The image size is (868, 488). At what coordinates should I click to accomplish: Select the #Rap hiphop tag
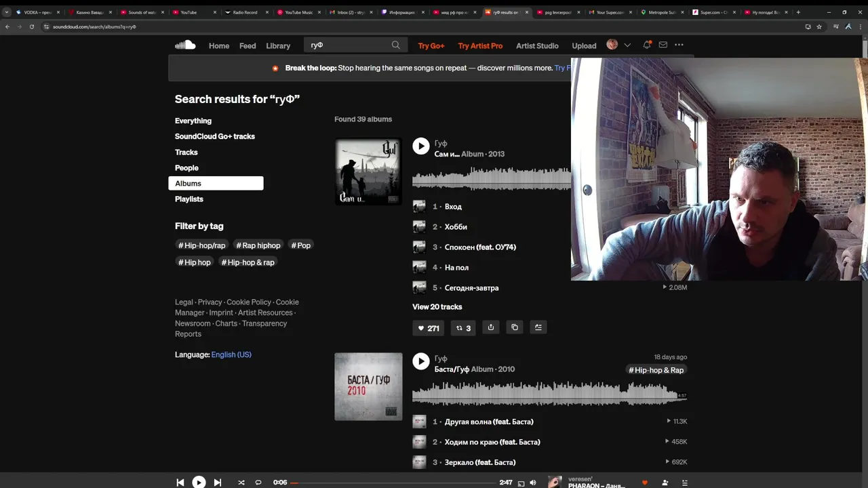click(258, 245)
